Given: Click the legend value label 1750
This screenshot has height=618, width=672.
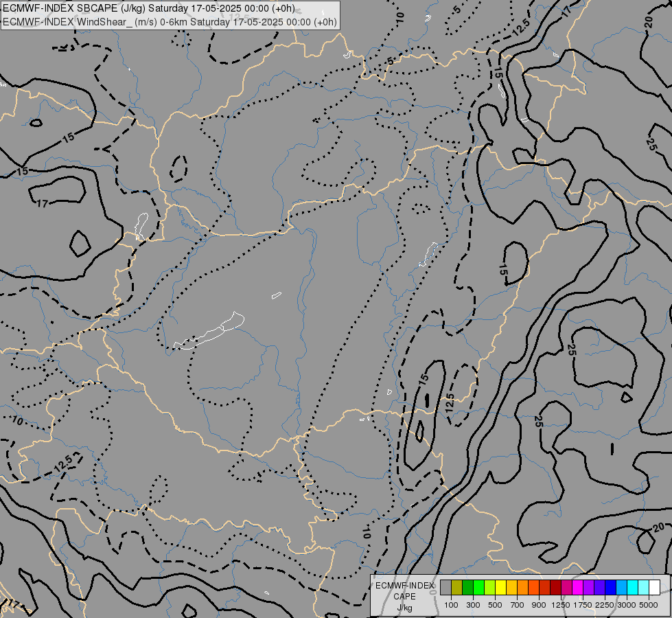Looking at the screenshot, I should click(583, 605).
